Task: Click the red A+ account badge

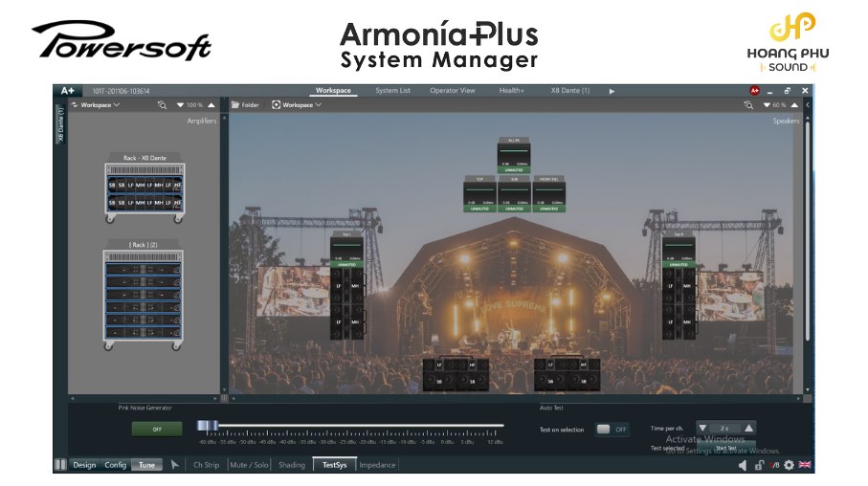Action: pos(754,90)
